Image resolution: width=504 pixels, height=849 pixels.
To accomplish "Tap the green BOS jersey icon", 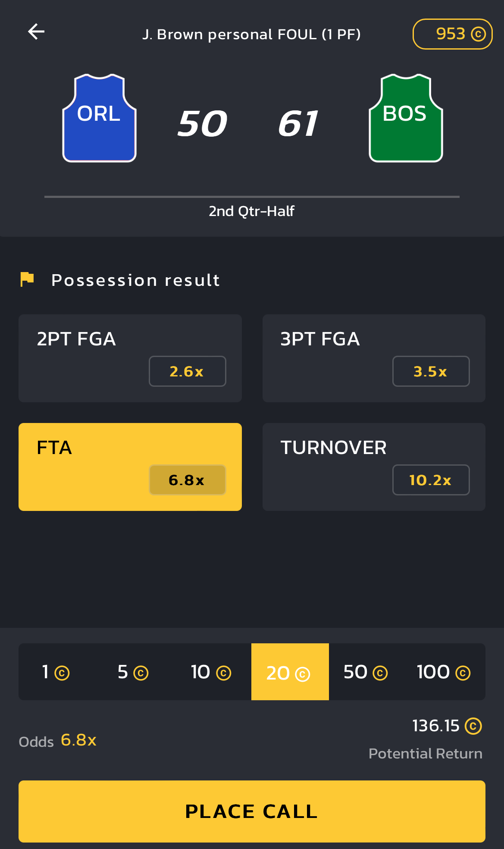I will click(406, 118).
